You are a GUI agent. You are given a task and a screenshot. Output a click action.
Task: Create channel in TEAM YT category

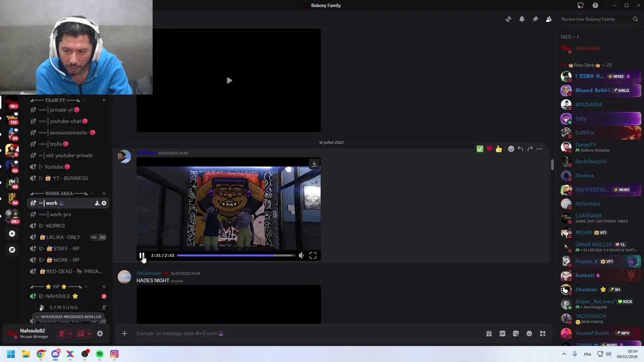(x=104, y=100)
